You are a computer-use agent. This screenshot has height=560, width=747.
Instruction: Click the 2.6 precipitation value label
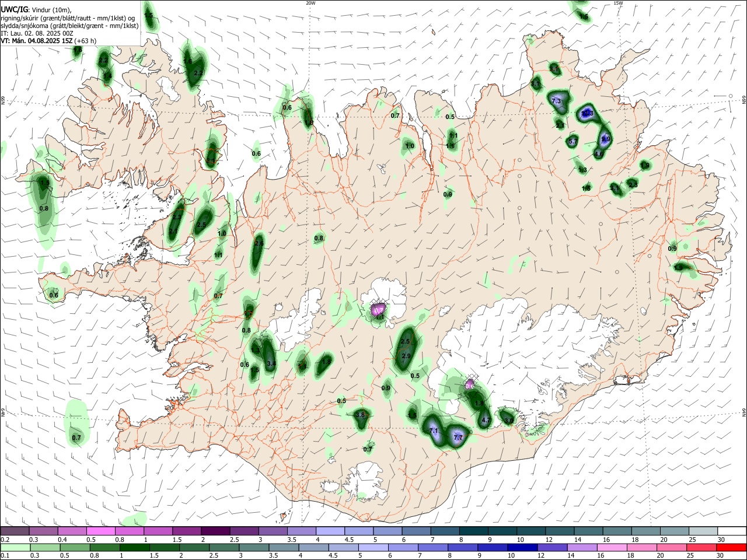(259, 243)
